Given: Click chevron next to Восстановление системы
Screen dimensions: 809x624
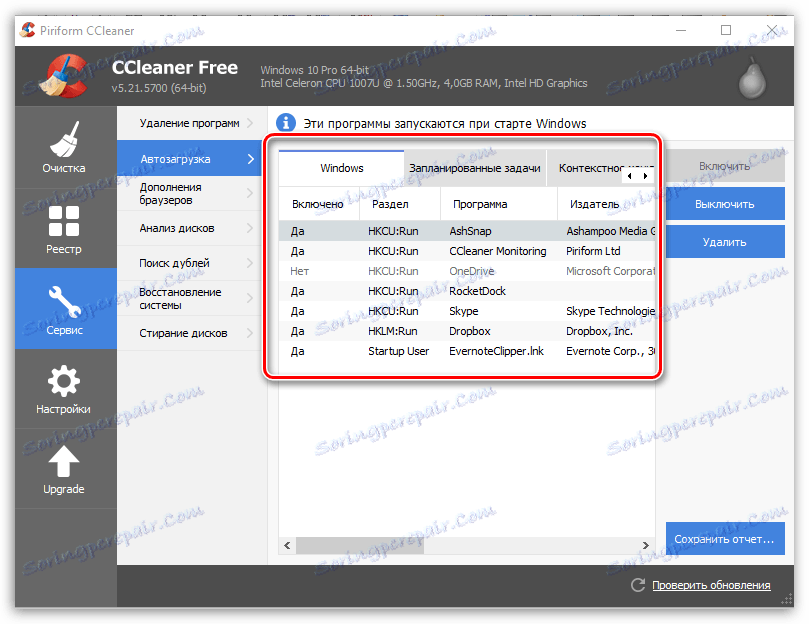Looking at the screenshot, I should (250, 298).
